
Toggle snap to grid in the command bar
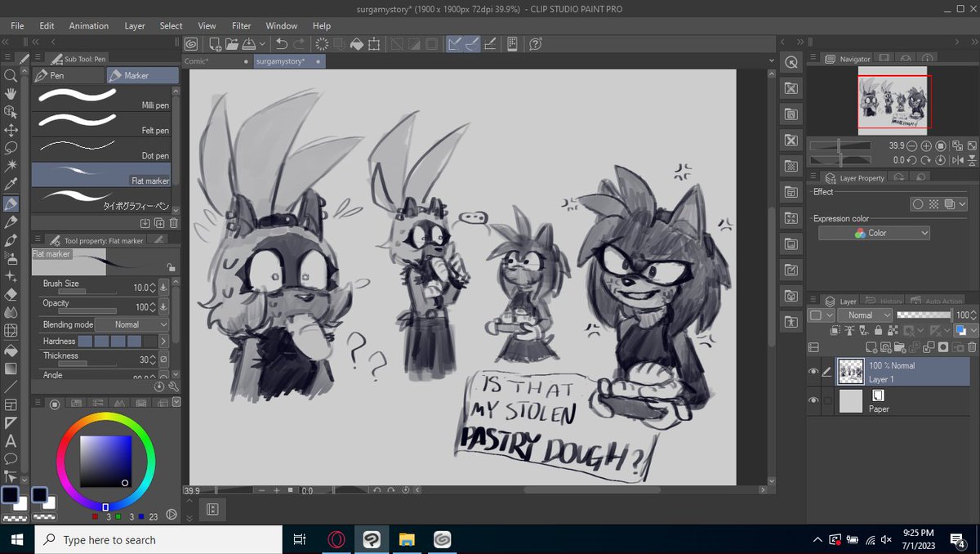[489, 44]
